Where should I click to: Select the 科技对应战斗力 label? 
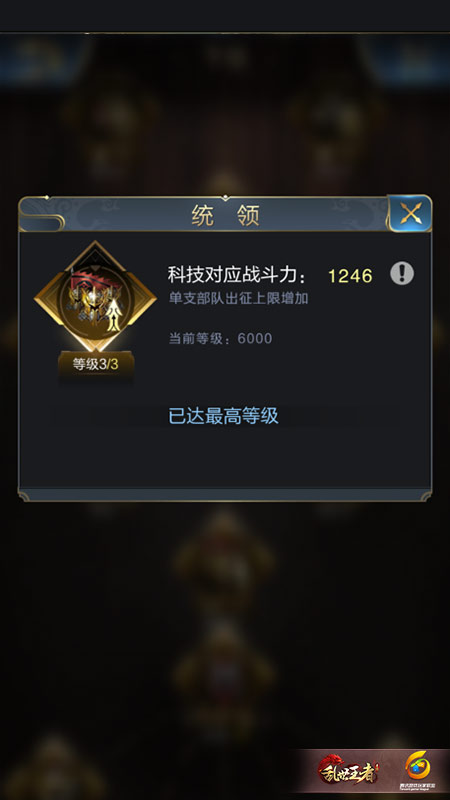click(x=238, y=276)
